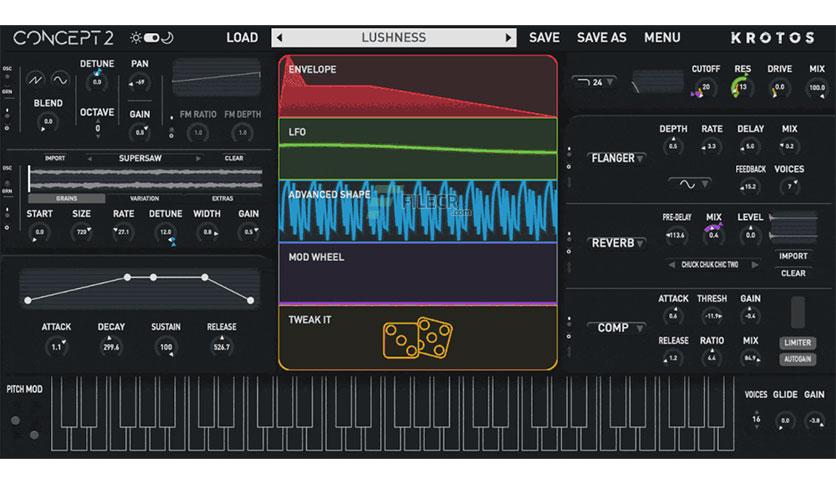Adjust the envelope RELEASE knob

[x=221, y=347]
